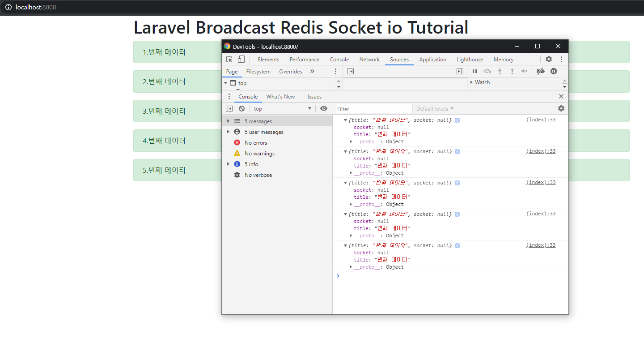This screenshot has width=644, height=347.
Task: Step into next function call
Action: tap(500, 71)
